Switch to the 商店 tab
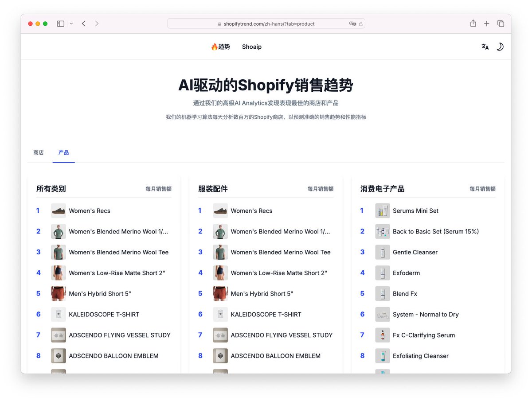Viewport: 532px width, 401px height. click(x=39, y=152)
